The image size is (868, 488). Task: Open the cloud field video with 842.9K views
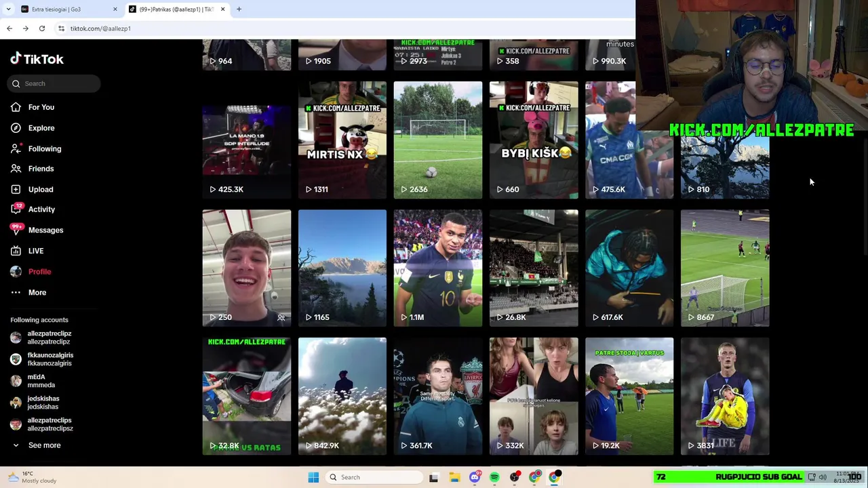(342, 396)
